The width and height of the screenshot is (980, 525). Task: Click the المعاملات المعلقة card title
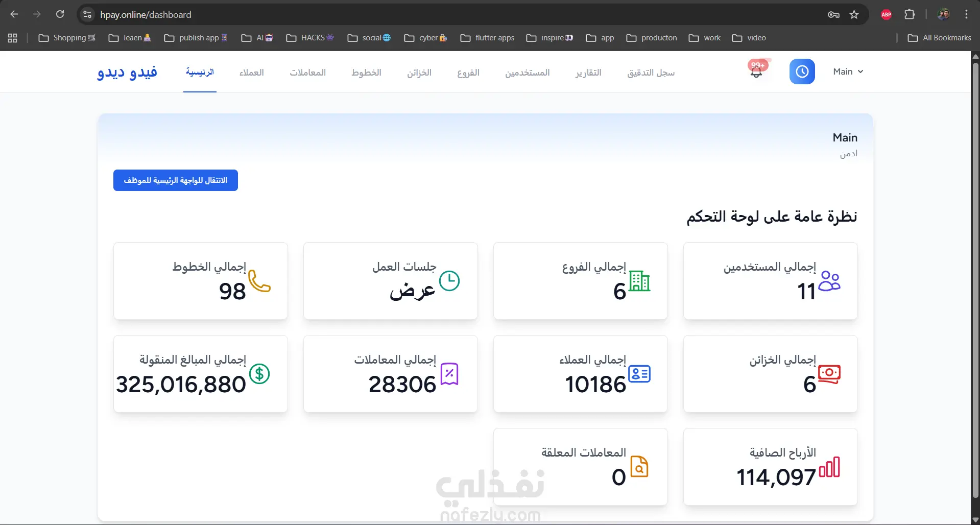584,452
